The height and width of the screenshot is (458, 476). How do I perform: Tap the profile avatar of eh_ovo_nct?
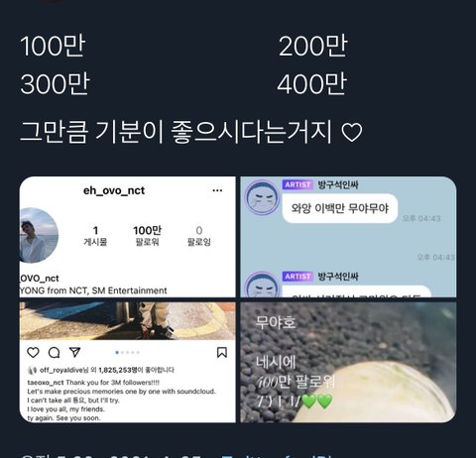(x=39, y=235)
